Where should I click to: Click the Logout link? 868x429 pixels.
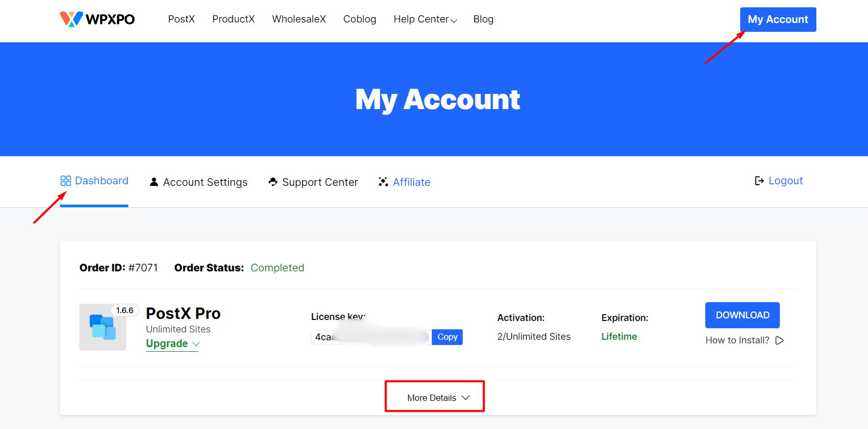click(779, 181)
